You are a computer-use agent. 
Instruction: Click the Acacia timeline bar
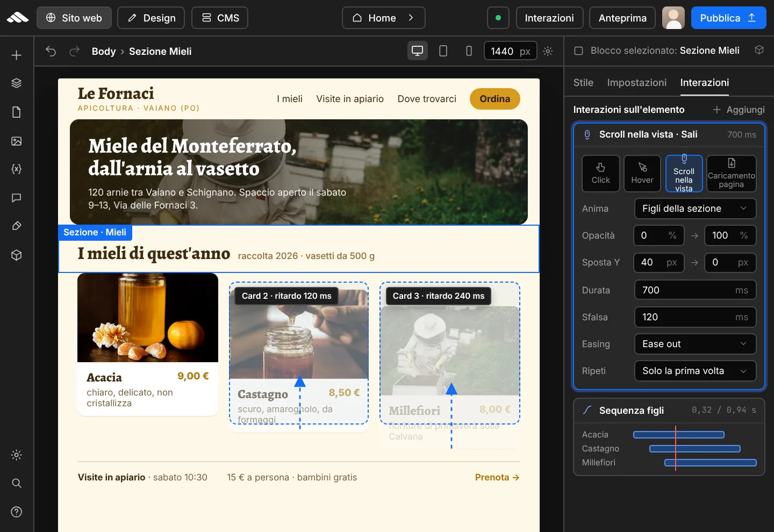(679, 435)
